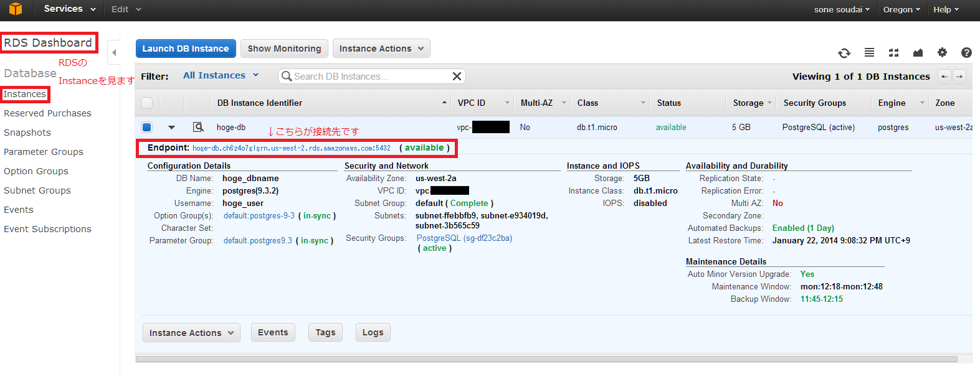
Task: Open the Edit dropdown in top bar
Action: (x=126, y=9)
